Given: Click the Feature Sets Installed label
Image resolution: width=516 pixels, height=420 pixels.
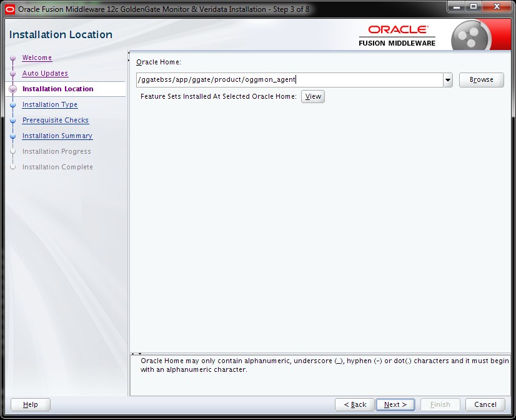Looking at the screenshot, I should click(218, 96).
